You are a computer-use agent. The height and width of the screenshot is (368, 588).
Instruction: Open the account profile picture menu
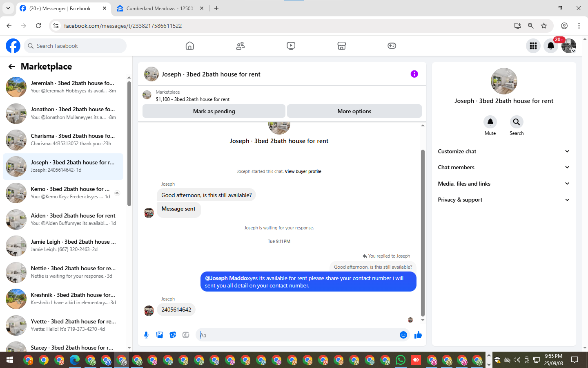569,46
